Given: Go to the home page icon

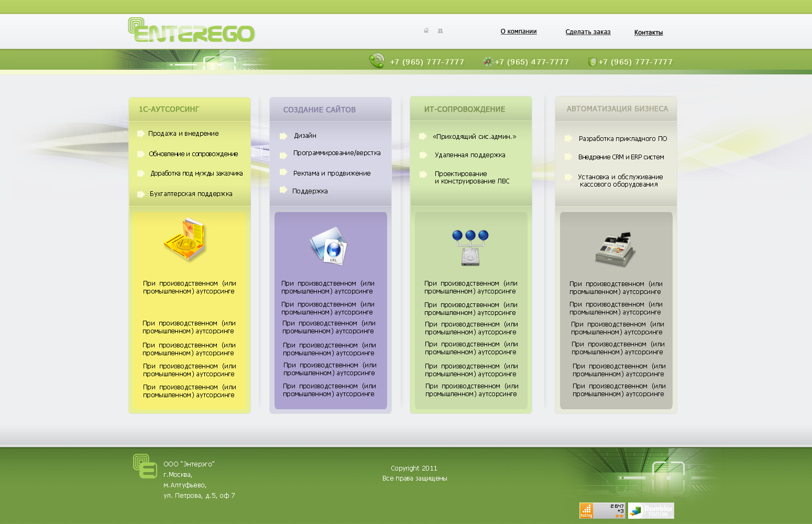Looking at the screenshot, I should 426,30.
